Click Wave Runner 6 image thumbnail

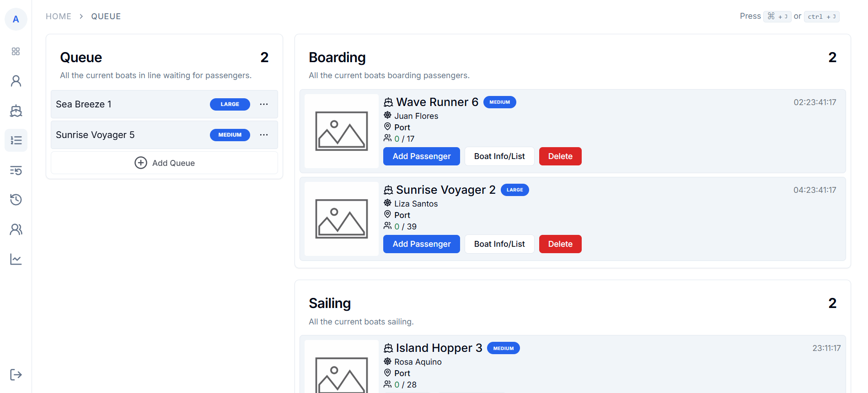[342, 131]
